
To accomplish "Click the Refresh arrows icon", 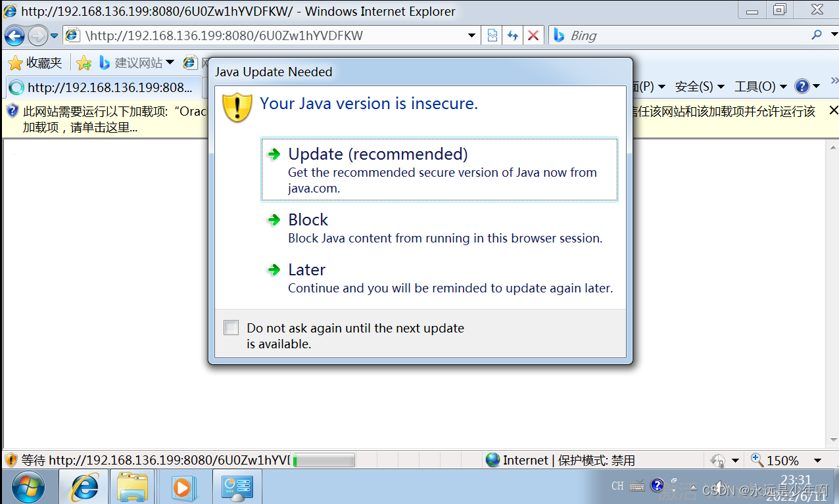I will point(513,35).
